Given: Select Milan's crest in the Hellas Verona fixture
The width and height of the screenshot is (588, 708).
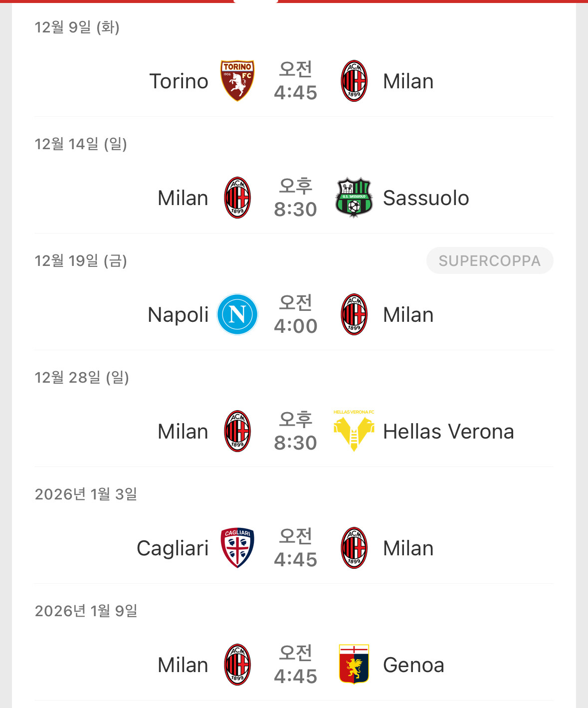Looking at the screenshot, I should (x=237, y=431).
